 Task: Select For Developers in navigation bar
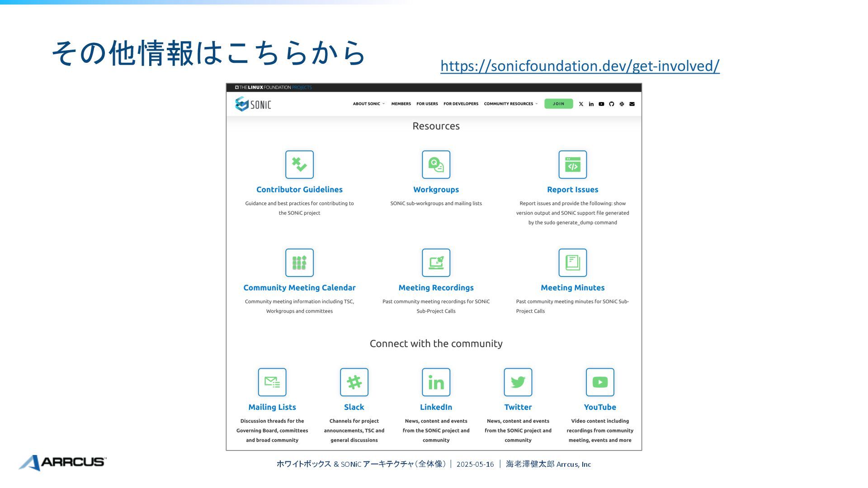pyautogui.click(x=461, y=104)
